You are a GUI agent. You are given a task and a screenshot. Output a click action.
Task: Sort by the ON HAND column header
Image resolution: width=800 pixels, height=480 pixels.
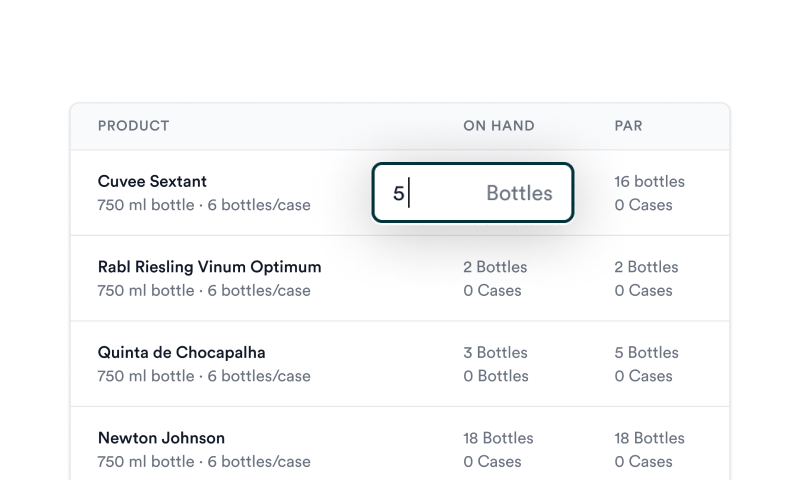coord(498,126)
